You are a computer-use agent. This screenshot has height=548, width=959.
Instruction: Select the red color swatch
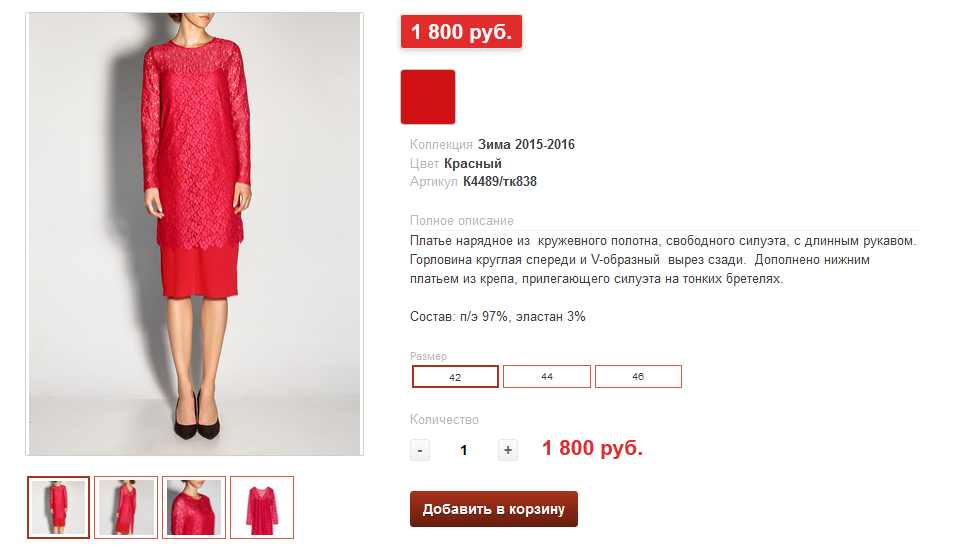pyautogui.click(x=428, y=97)
